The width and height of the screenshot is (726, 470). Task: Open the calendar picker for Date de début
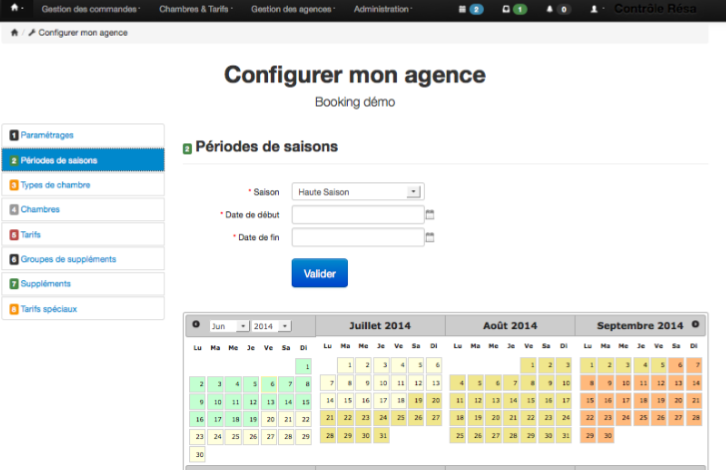click(x=430, y=214)
